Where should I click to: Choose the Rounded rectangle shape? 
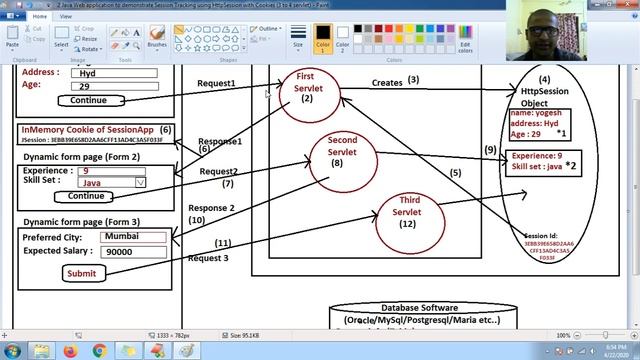(x=216, y=30)
